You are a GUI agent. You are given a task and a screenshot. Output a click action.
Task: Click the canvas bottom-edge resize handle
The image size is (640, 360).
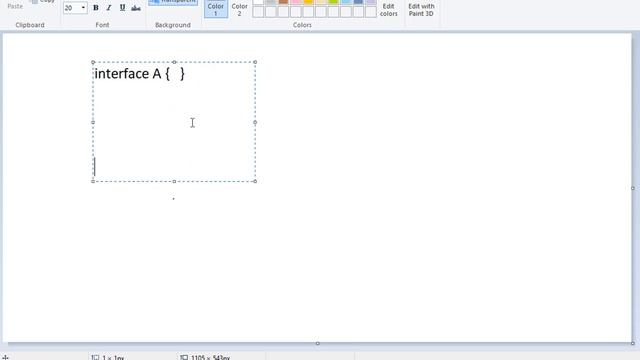coord(318,343)
